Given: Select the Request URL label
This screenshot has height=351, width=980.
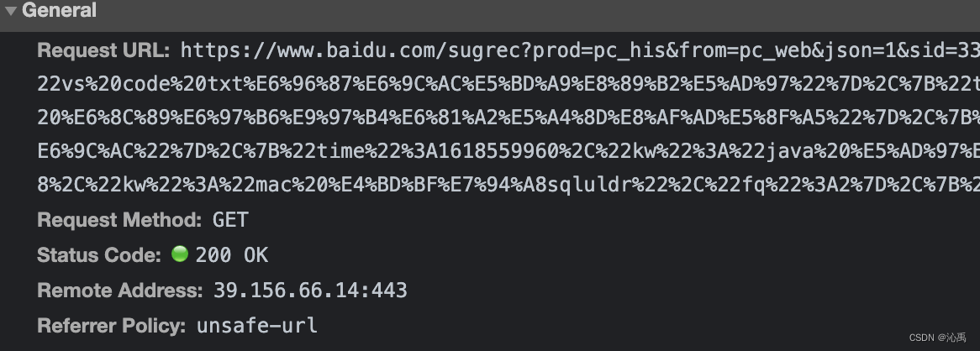Looking at the screenshot, I should pos(103,50).
